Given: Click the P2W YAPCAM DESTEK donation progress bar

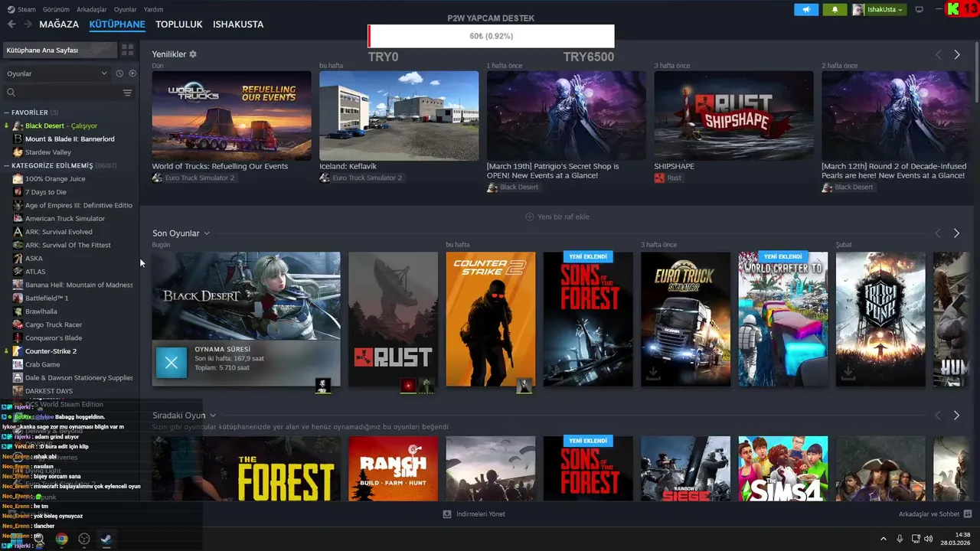Looking at the screenshot, I should tap(491, 36).
